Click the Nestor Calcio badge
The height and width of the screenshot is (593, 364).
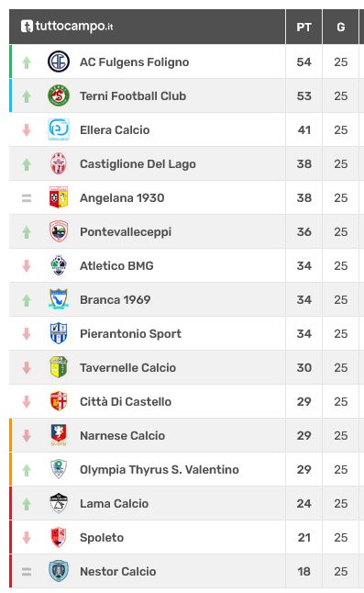pos(59,571)
